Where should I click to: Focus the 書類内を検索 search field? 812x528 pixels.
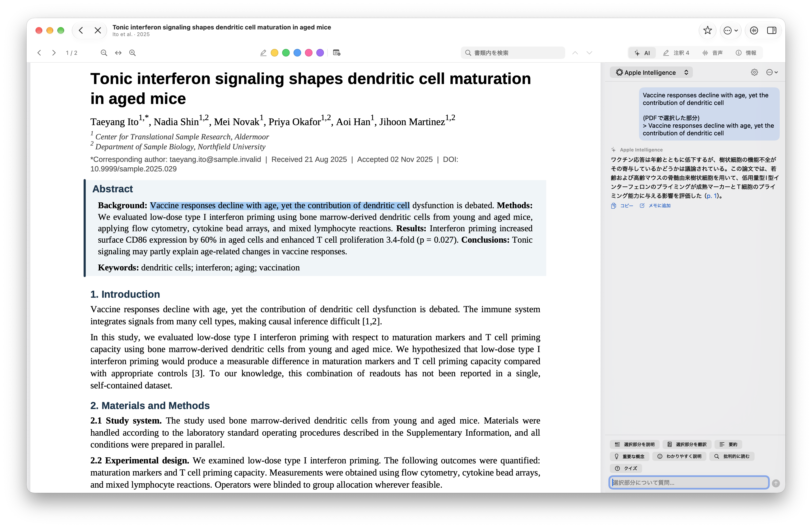coord(513,53)
